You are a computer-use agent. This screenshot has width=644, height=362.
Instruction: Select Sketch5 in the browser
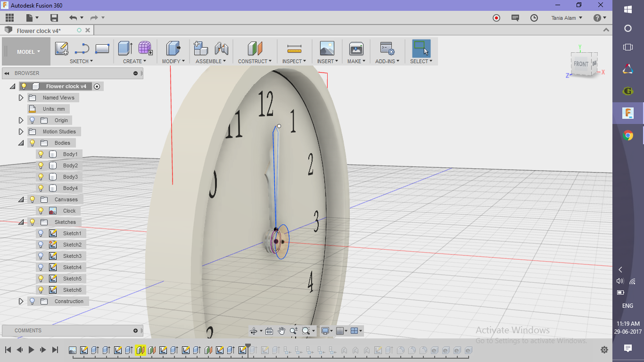[72, 279]
